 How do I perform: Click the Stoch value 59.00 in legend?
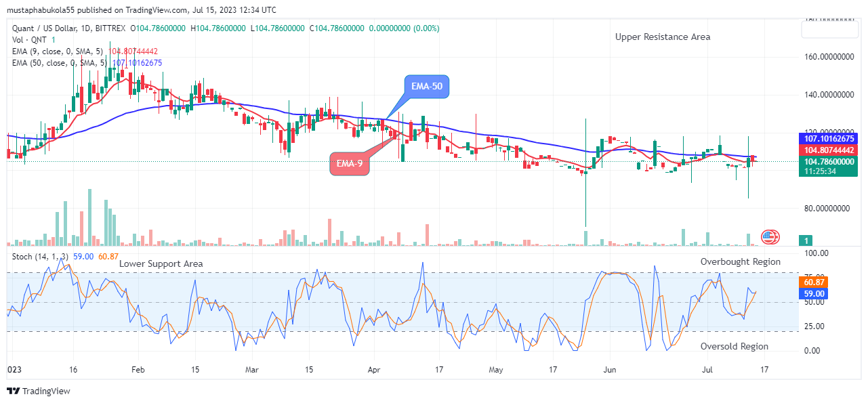click(x=83, y=256)
